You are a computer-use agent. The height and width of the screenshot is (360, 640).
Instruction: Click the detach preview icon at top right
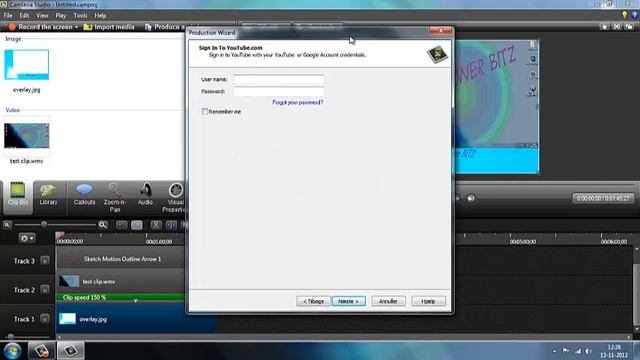(629, 27)
